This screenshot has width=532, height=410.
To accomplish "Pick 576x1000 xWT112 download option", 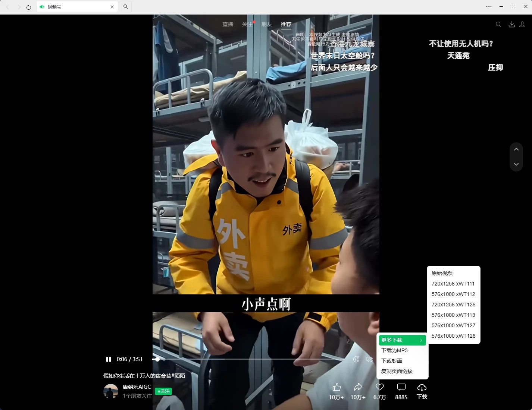I will point(454,294).
